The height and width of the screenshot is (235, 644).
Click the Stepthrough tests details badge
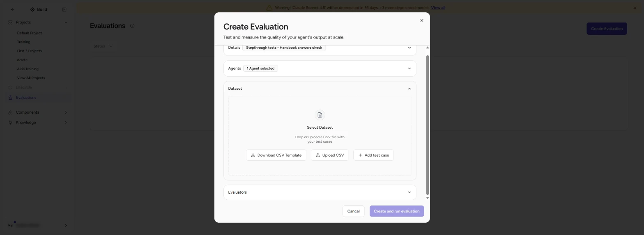click(284, 48)
